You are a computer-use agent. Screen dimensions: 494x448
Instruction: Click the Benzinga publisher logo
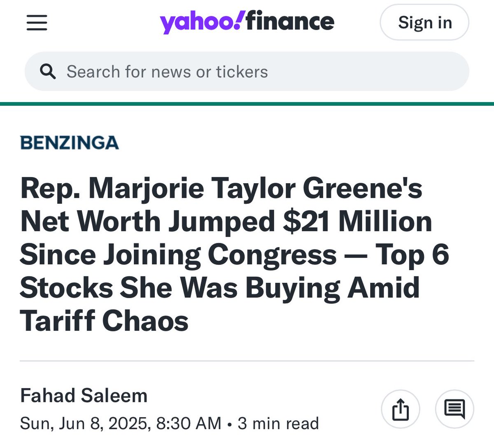click(70, 142)
